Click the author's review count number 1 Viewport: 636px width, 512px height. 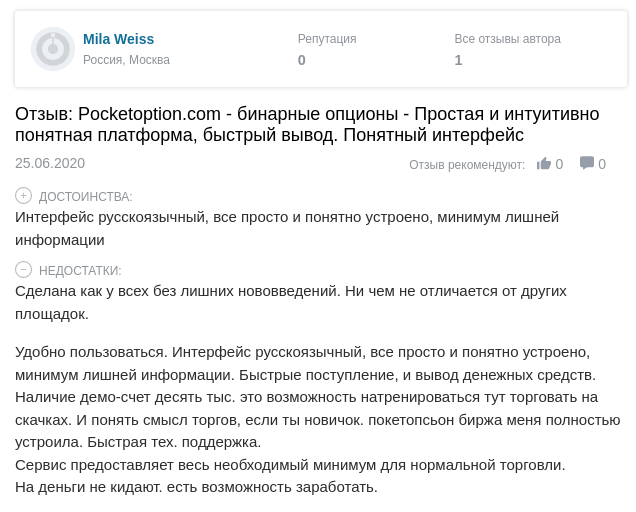point(458,60)
